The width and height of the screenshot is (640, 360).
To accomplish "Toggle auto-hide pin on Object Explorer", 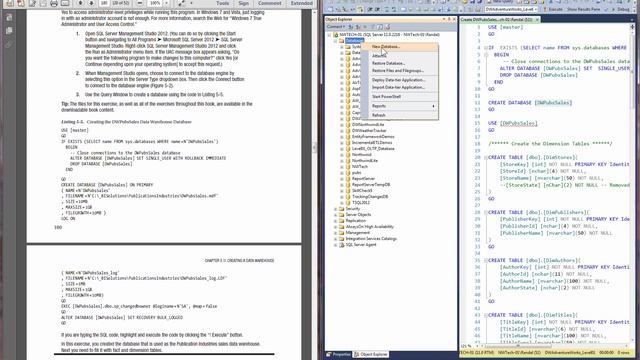I will click(449, 19).
